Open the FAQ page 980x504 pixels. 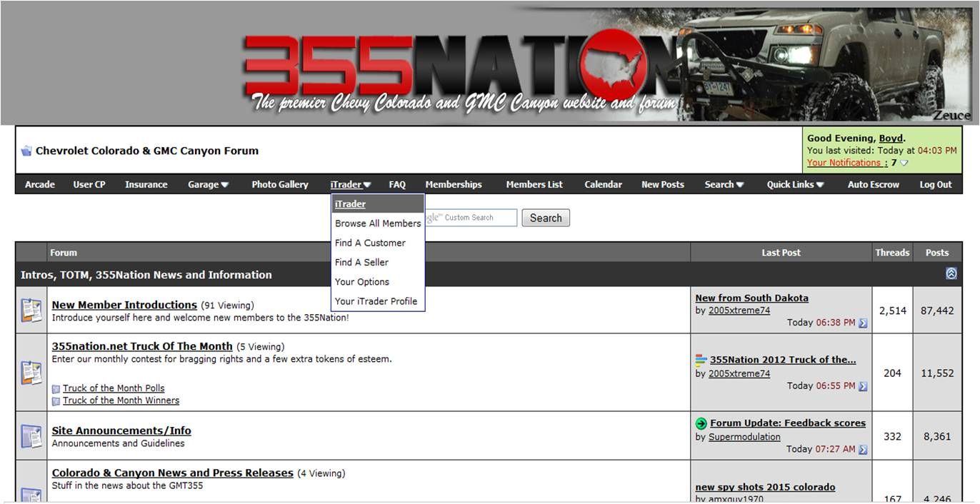point(397,184)
